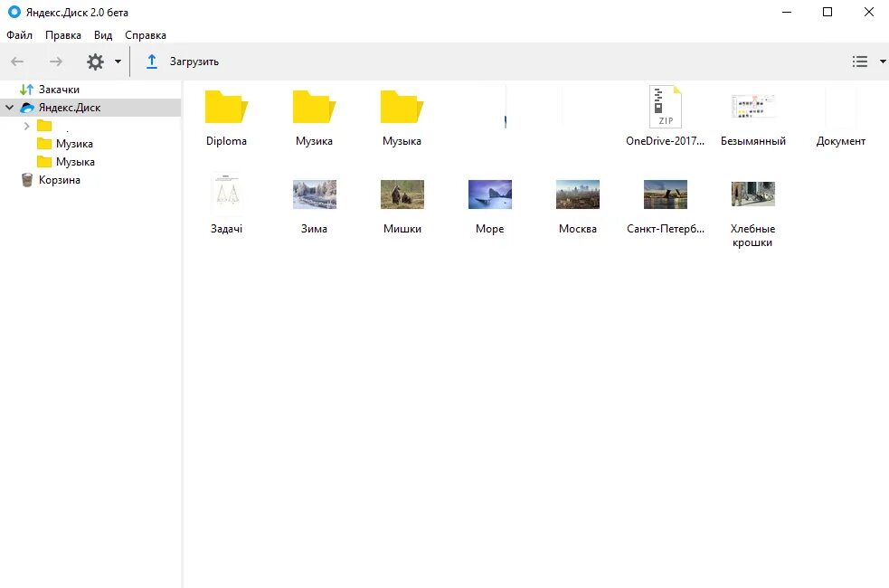Open the Правка menu
This screenshot has height=588, width=889.
[63, 35]
